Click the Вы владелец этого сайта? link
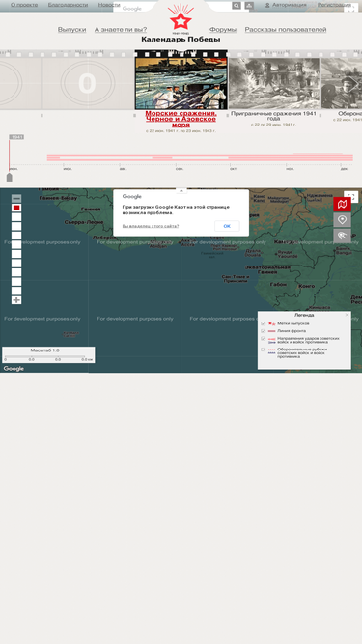Screen dimensions: 362x644 click(151, 226)
